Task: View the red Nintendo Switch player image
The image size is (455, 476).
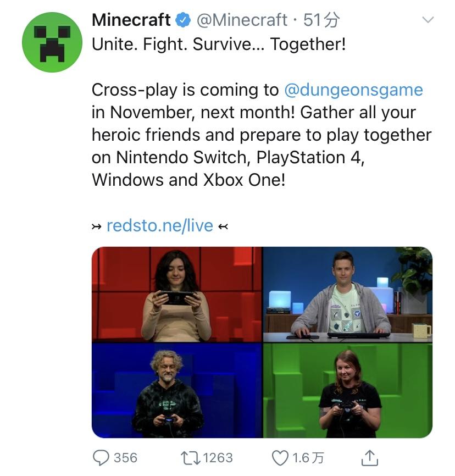Action: point(176,295)
